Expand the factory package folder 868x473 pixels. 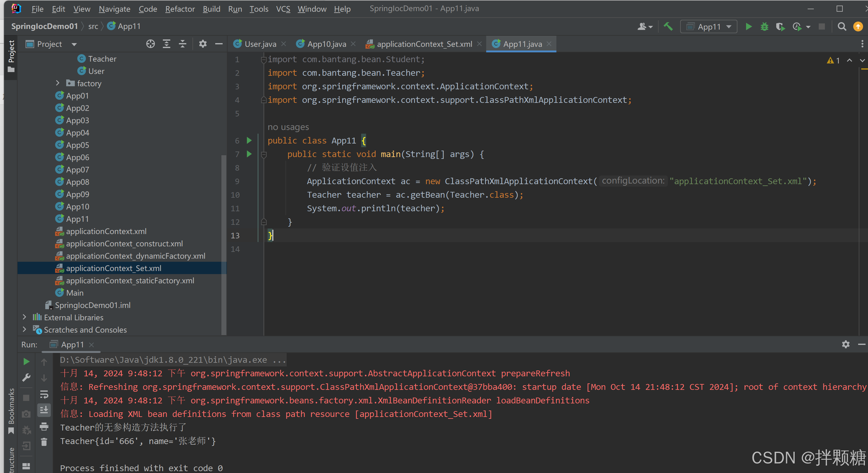pyautogui.click(x=58, y=83)
